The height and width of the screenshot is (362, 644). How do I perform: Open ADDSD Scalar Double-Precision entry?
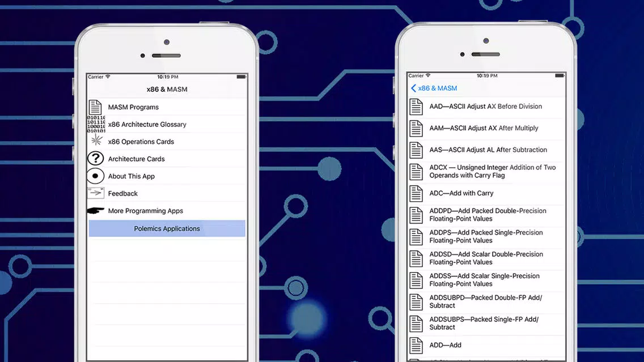point(486,258)
